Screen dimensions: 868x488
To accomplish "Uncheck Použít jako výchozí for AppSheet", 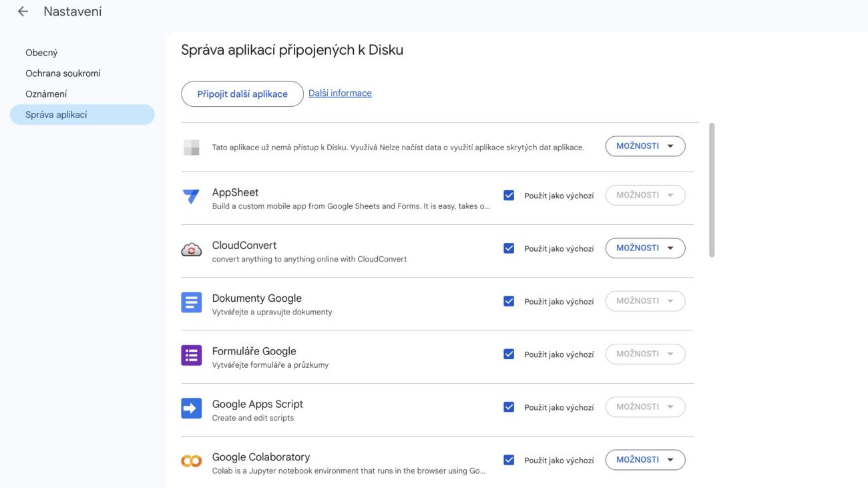I will point(509,196).
